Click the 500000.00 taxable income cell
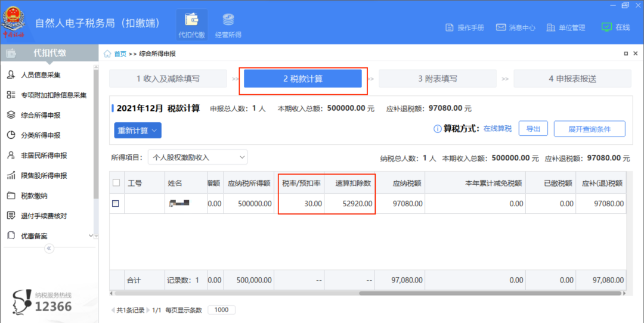This screenshot has height=323, width=644. [249, 204]
